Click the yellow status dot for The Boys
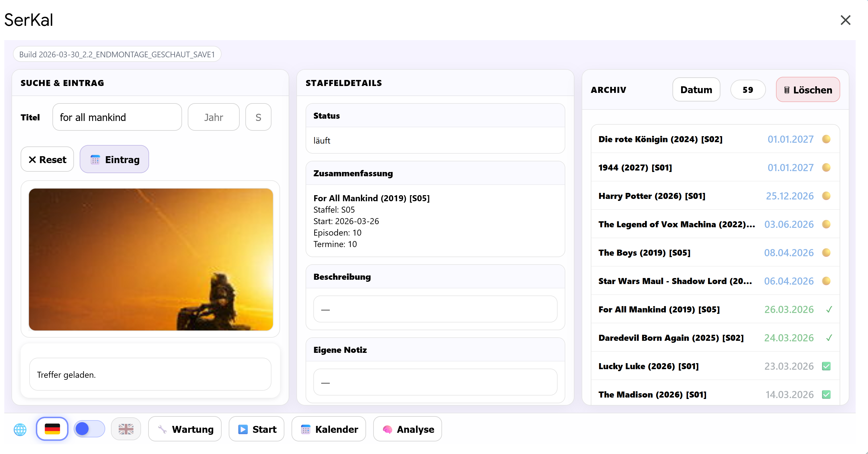Image resolution: width=868 pixels, height=454 pixels. pos(826,253)
